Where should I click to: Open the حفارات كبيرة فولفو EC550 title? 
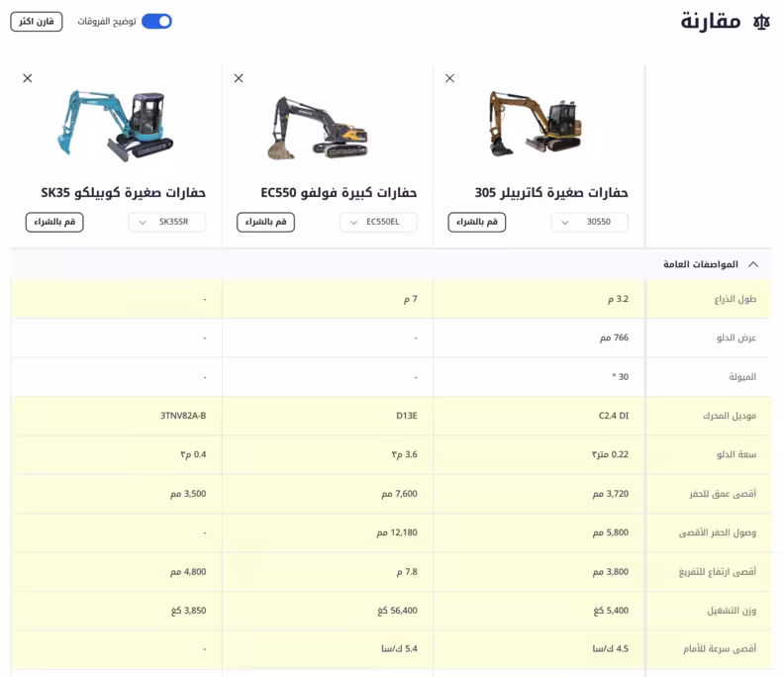(x=339, y=192)
